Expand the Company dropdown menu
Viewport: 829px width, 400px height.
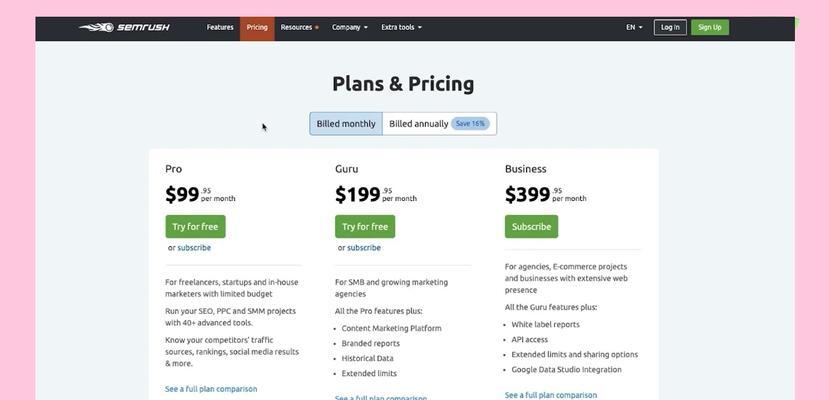(349, 27)
